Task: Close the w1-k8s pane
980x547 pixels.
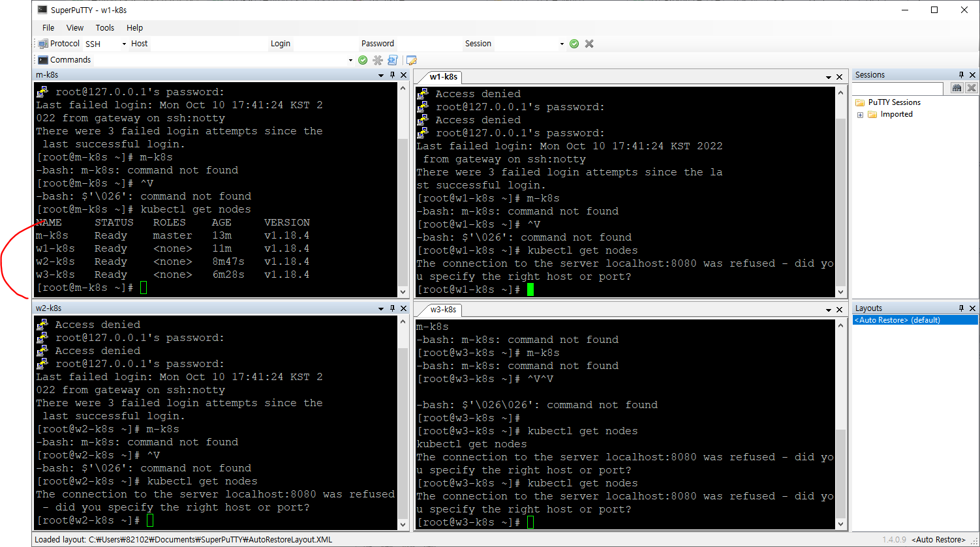Action: coord(840,77)
